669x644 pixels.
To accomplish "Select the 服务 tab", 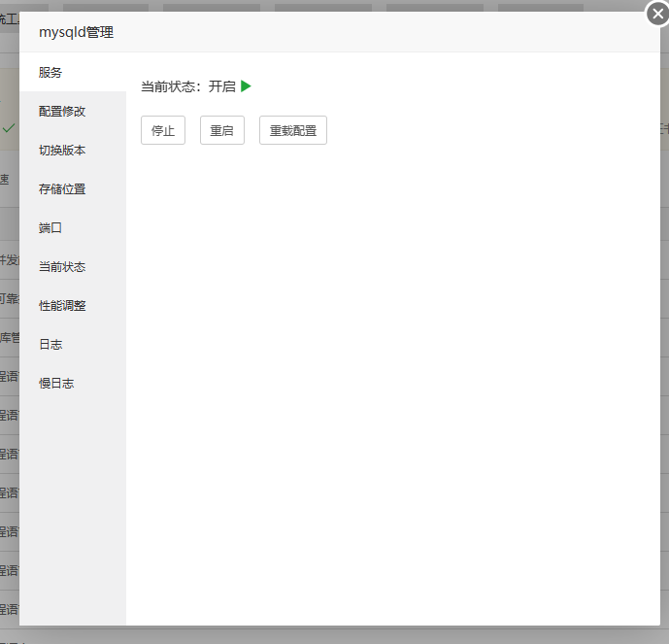I will pos(73,72).
